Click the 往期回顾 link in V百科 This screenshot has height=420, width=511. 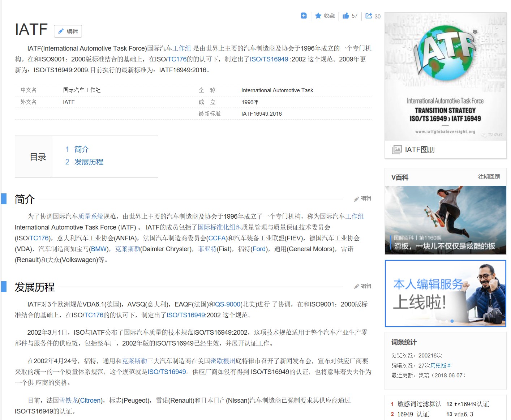click(489, 177)
